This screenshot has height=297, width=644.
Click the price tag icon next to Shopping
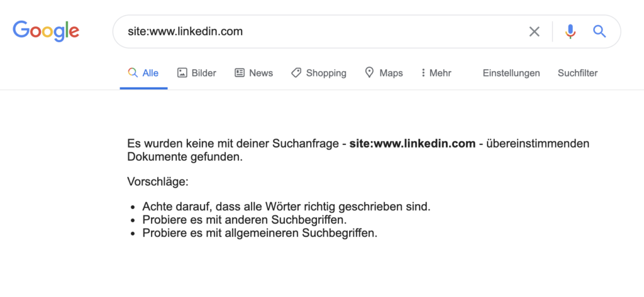(x=296, y=73)
